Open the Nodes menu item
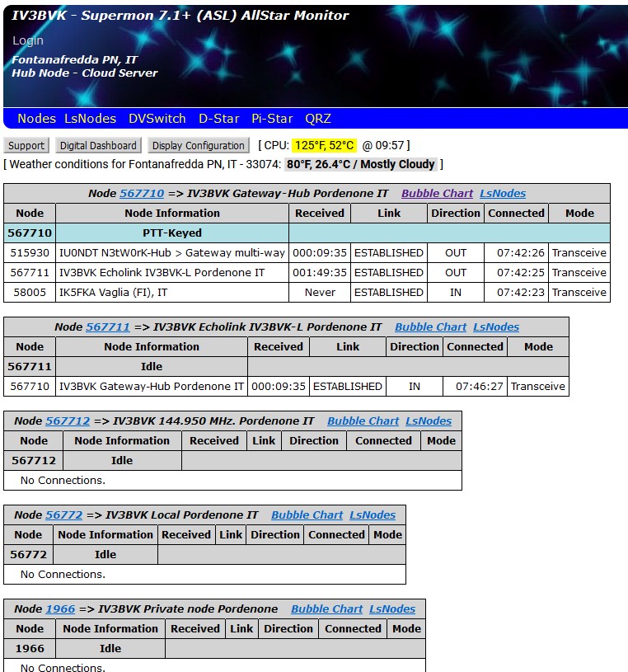Screen dimensions: 628x672 pyautogui.click(x=36, y=118)
